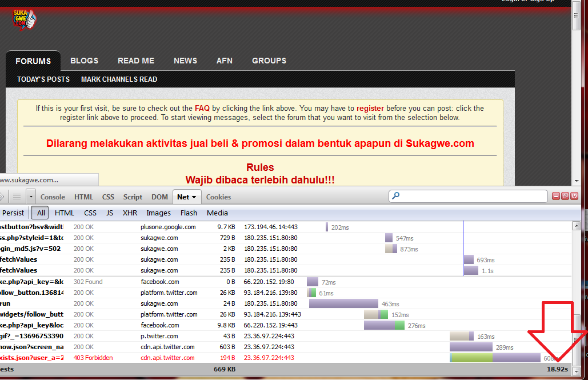The height and width of the screenshot is (380, 588).
Task: Open the FAQ link in the notice
Action: [x=202, y=109]
